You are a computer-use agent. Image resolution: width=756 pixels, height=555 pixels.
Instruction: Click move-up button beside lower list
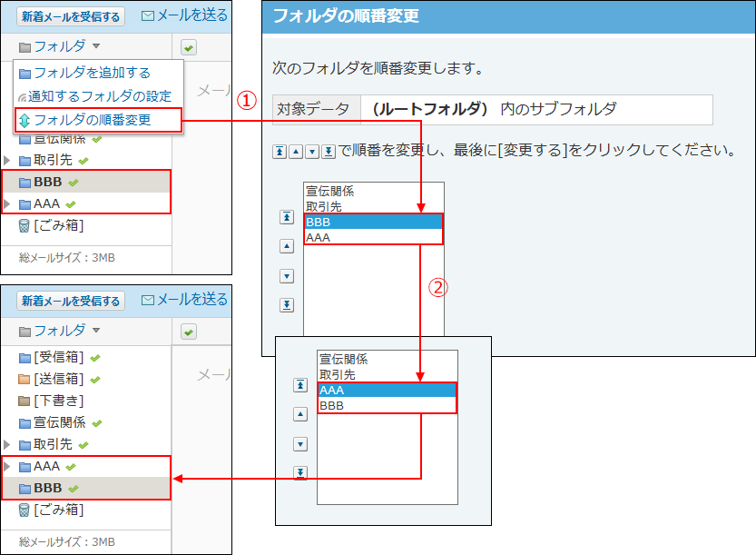[x=300, y=414]
